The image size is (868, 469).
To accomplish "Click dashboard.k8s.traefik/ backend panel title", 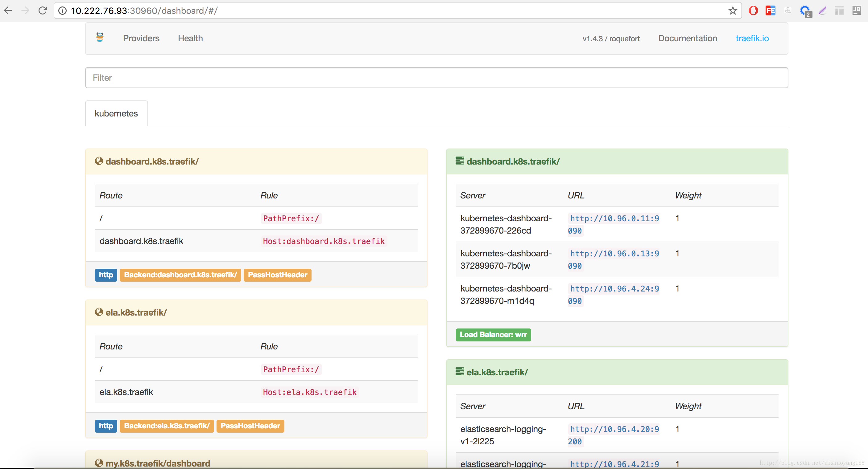I will coord(513,161).
